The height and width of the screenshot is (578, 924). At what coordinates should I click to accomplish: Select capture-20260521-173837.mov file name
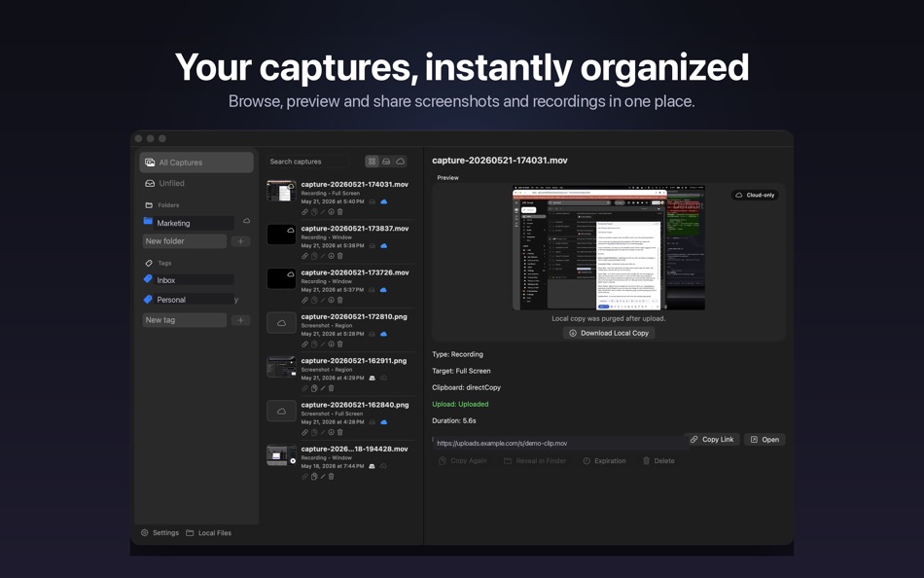tap(355, 229)
